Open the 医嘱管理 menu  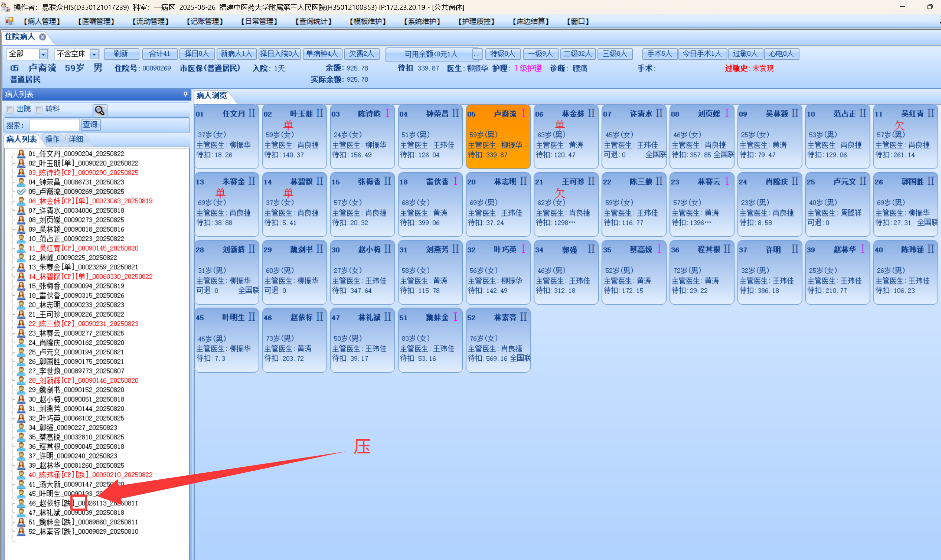tap(96, 22)
